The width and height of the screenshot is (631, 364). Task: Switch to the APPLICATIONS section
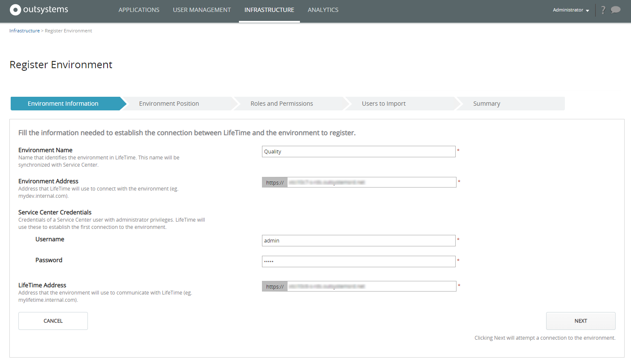(139, 9)
